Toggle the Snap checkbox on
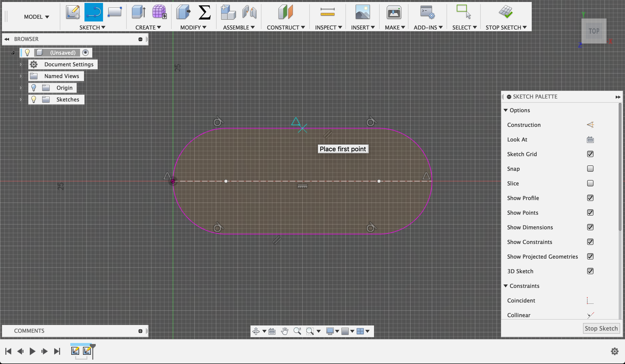Screen dimensions: 625x364 pyautogui.click(x=590, y=169)
